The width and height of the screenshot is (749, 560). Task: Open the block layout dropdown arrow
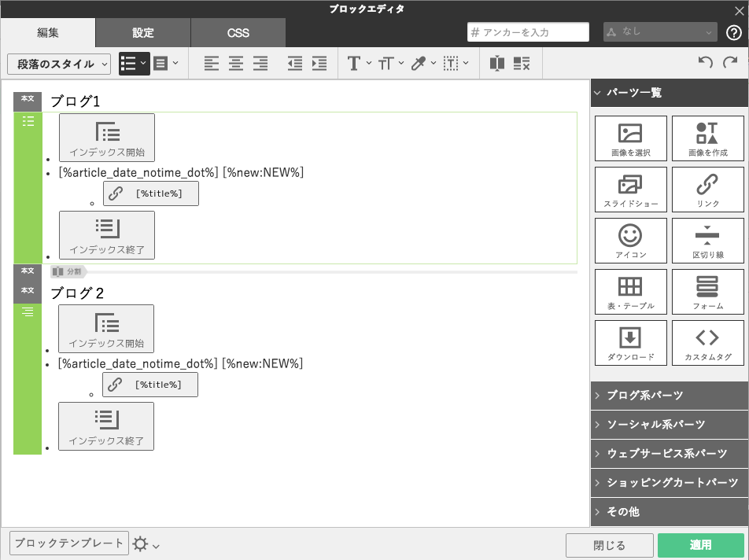click(x=175, y=63)
